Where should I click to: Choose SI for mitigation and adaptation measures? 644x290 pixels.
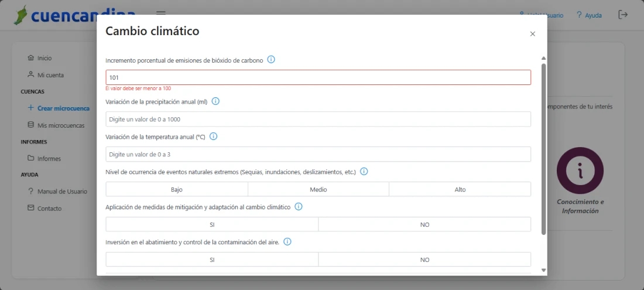tap(212, 224)
